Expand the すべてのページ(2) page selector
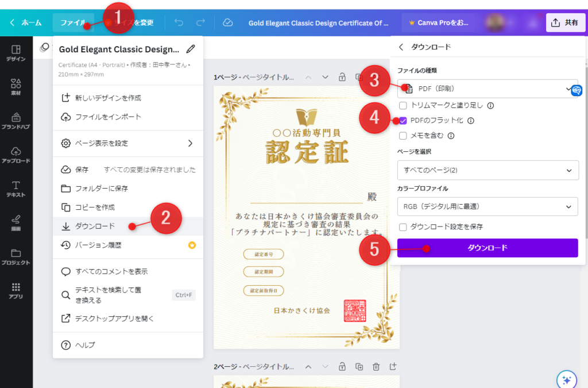Image resolution: width=588 pixels, height=388 pixels. pyautogui.click(x=487, y=170)
